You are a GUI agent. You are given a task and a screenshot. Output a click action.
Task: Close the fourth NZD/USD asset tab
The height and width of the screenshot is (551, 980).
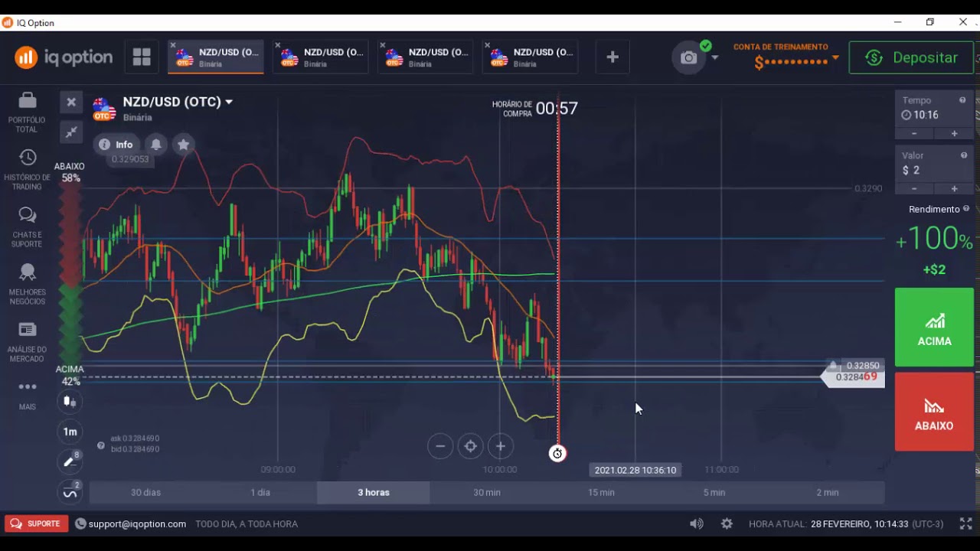click(487, 45)
